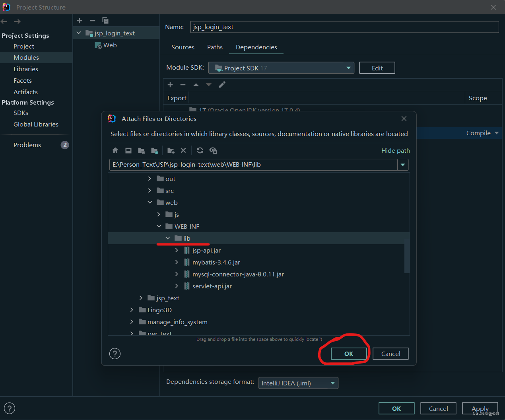Remove dependency minus icon
Viewport: 505px width, 420px height.
183,85
